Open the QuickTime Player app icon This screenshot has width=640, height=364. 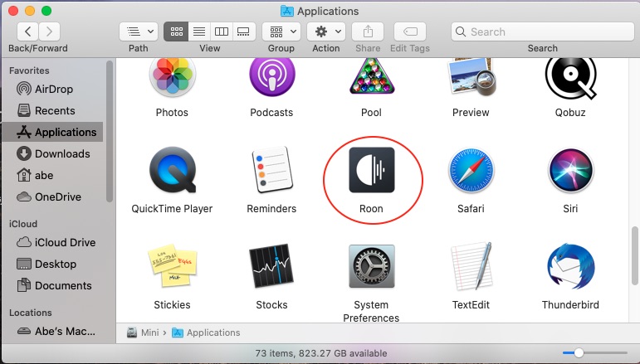point(172,170)
